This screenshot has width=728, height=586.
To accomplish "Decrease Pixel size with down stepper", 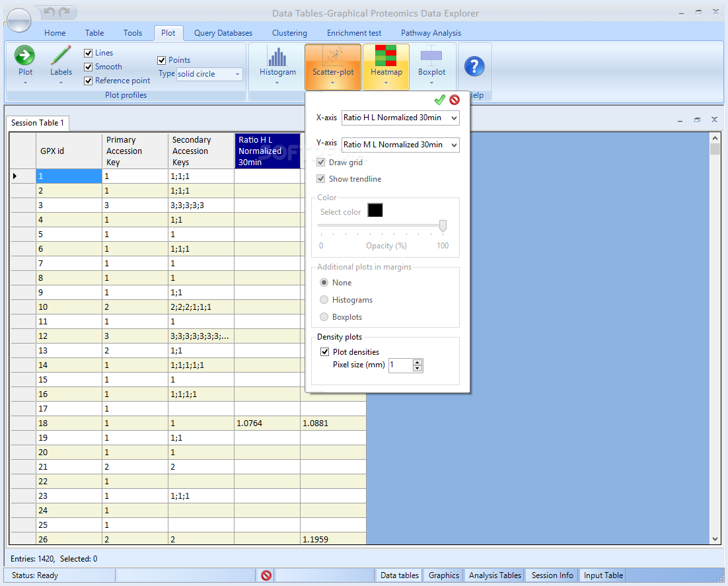I will (418, 368).
